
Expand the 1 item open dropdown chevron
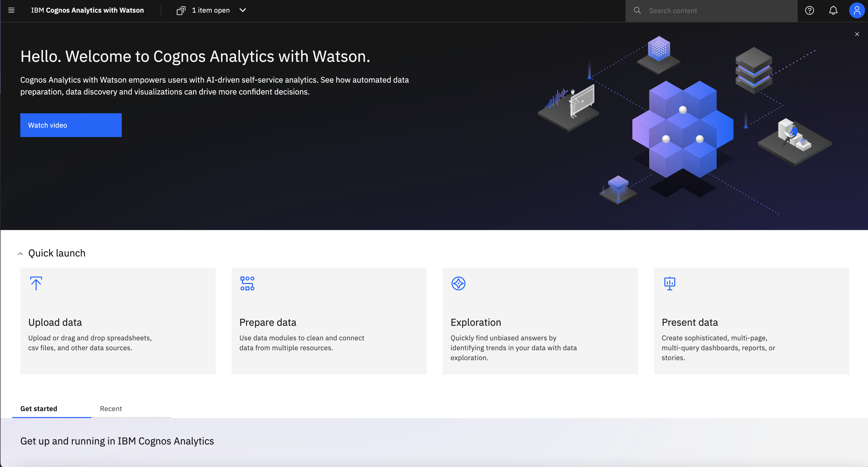point(242,10)
